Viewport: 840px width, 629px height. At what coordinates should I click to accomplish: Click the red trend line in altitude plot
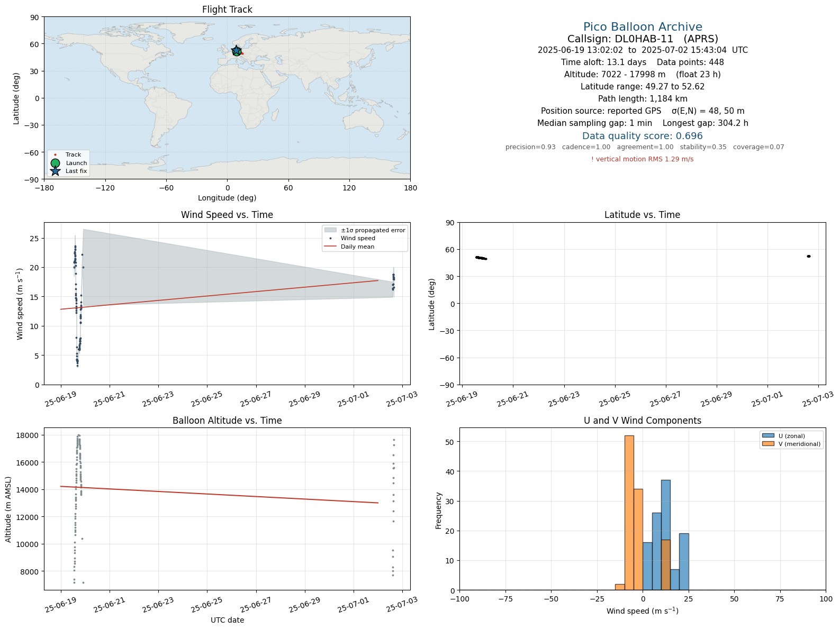(220, 495)
